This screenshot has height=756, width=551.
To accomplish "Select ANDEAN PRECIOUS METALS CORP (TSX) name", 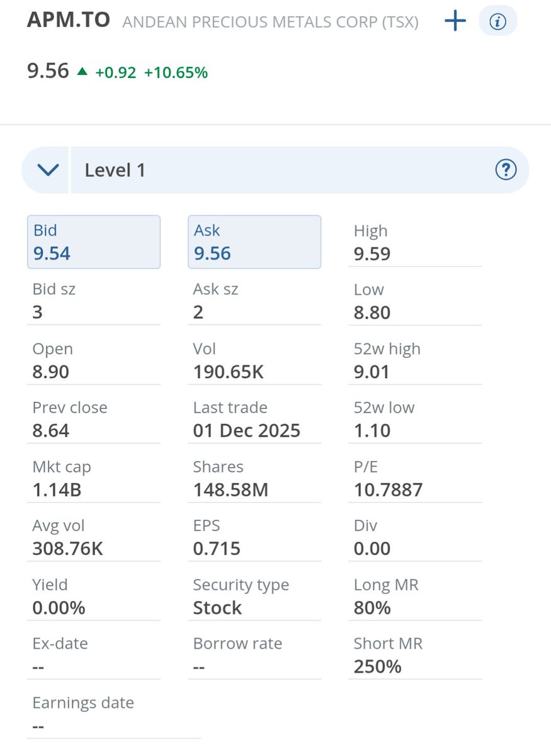I will coord(270,23).
